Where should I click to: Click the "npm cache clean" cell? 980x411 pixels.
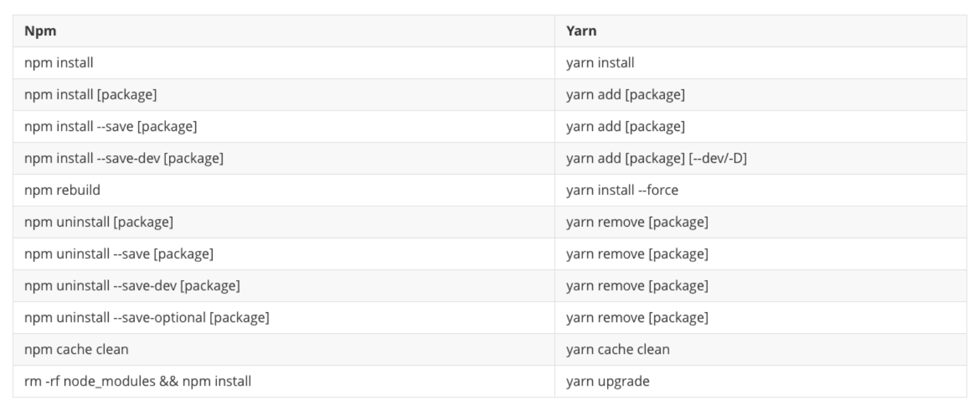[x=76, y=350]
